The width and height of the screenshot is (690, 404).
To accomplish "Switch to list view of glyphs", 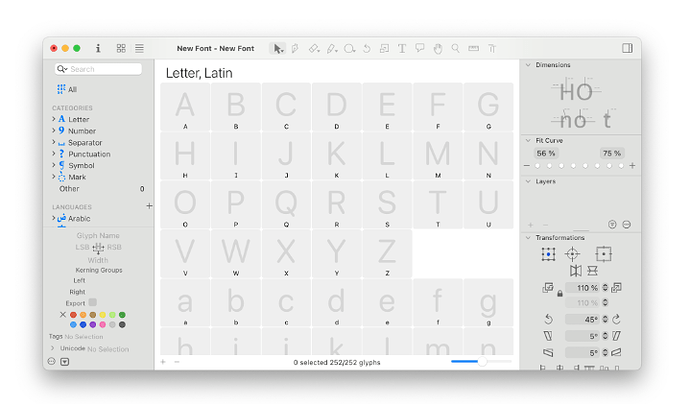I will [x=139, y=48].
